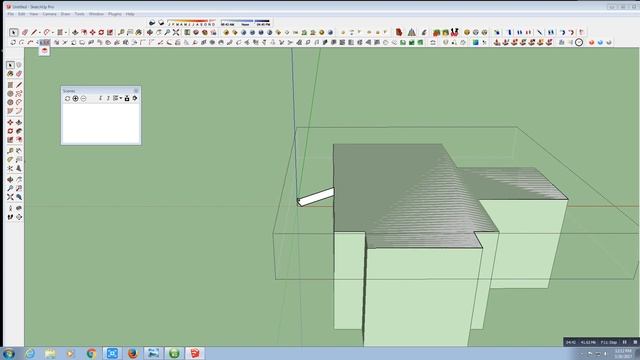
Task: Click Zoom Extents in top toolbar
Action: [176, 32]
